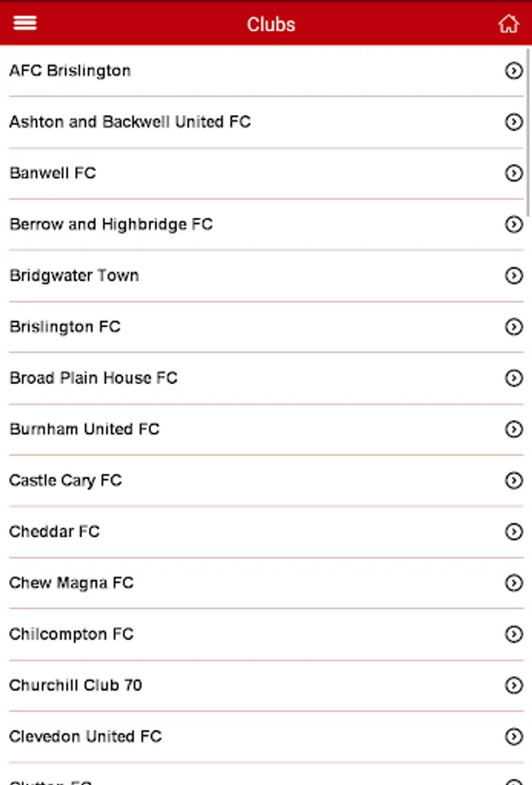Screen dimensions: 532x785
Task: Tap arrow icon beside Clevedon United FC
Action: 514,737
